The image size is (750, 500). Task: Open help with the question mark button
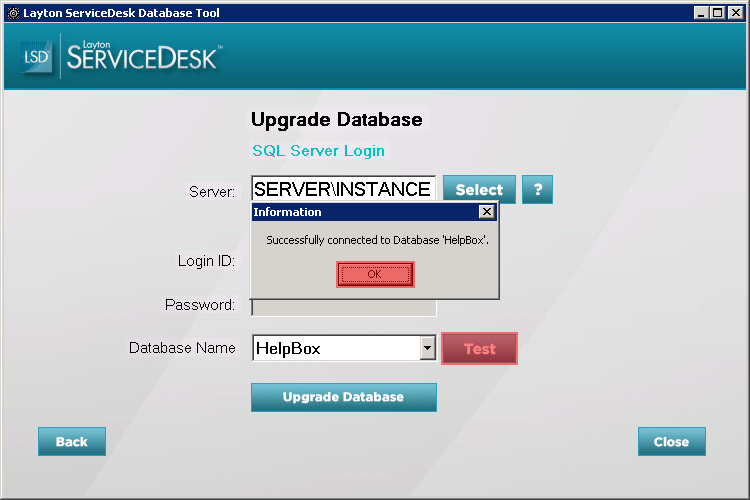pos(537,189)
